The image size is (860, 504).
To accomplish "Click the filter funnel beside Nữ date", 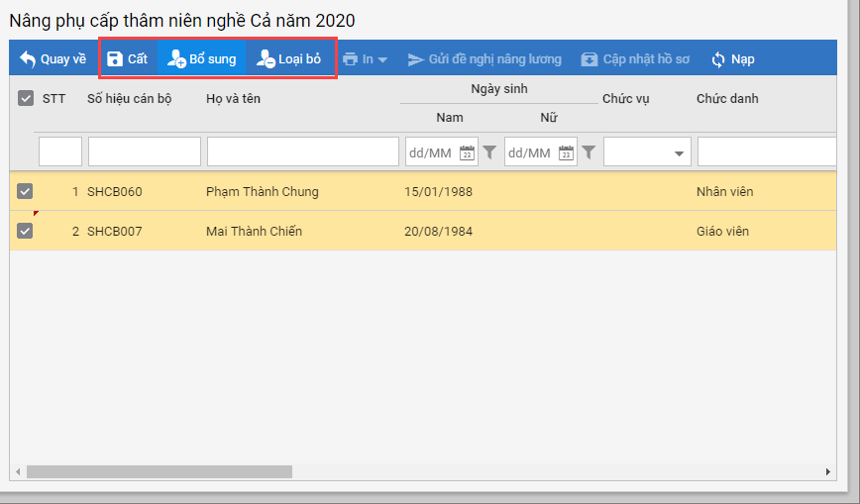I will pyautogui.click(x=589, y=152).
